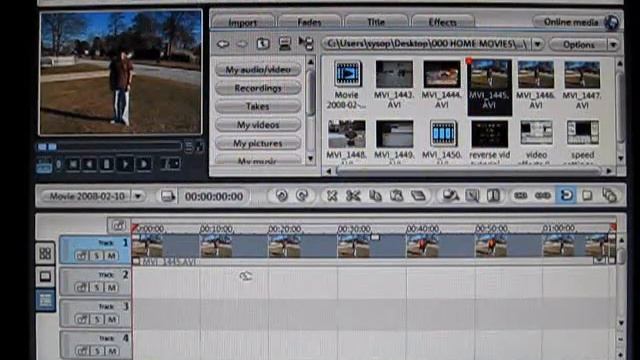The height and width of the screenshot is (360, 640).
Task: Click the Paste icon in the editing toolbar
Action: 396,196
